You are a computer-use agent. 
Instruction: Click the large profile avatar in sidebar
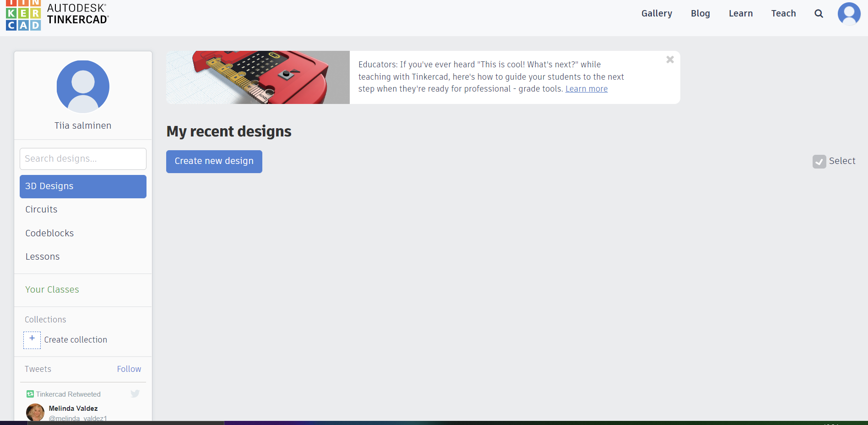(x=83, y=87)
